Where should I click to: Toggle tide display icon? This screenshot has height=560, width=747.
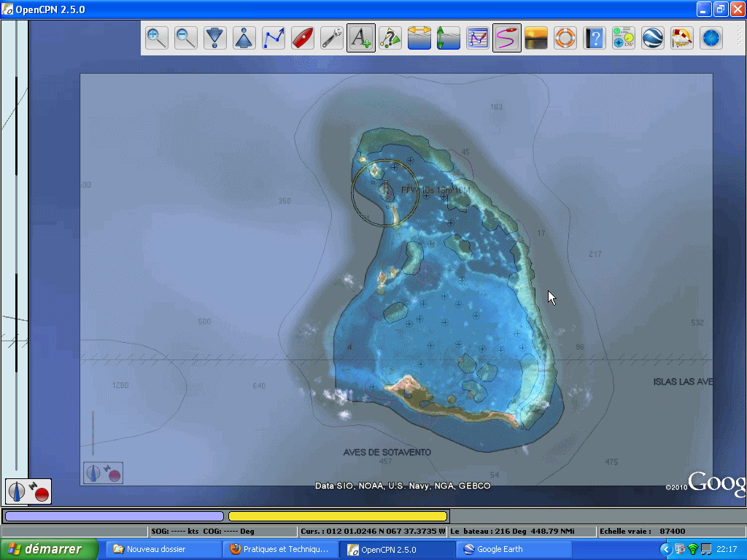(449, 37)
